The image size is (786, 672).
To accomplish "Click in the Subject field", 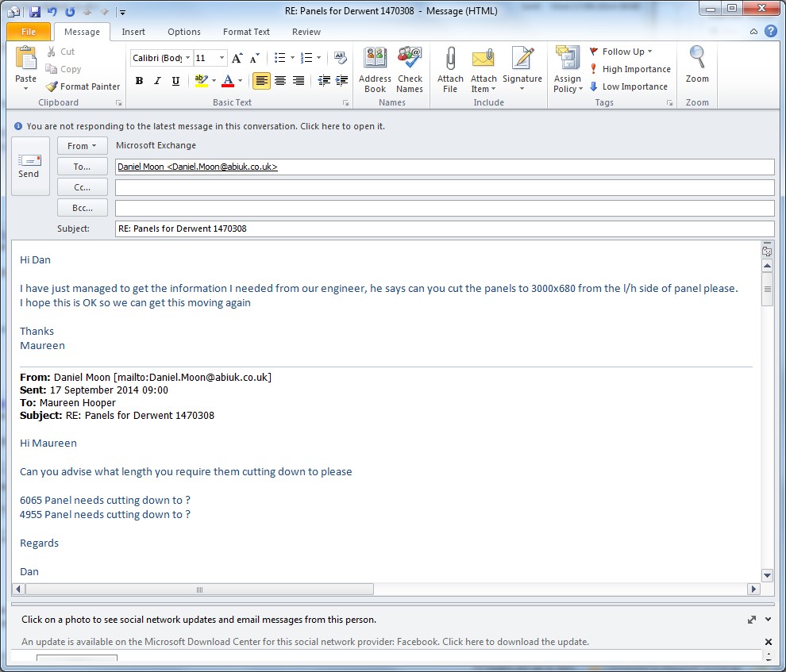I will pos(445,228).
